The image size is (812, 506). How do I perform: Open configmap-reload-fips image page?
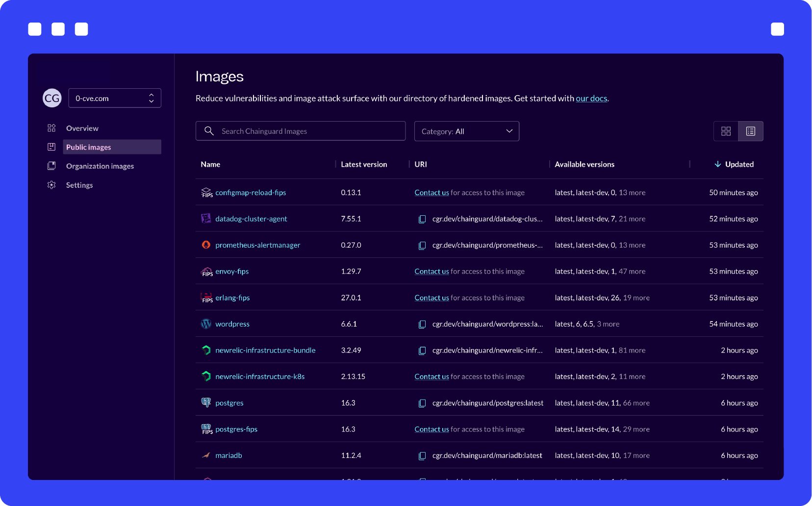coord(251,193)
